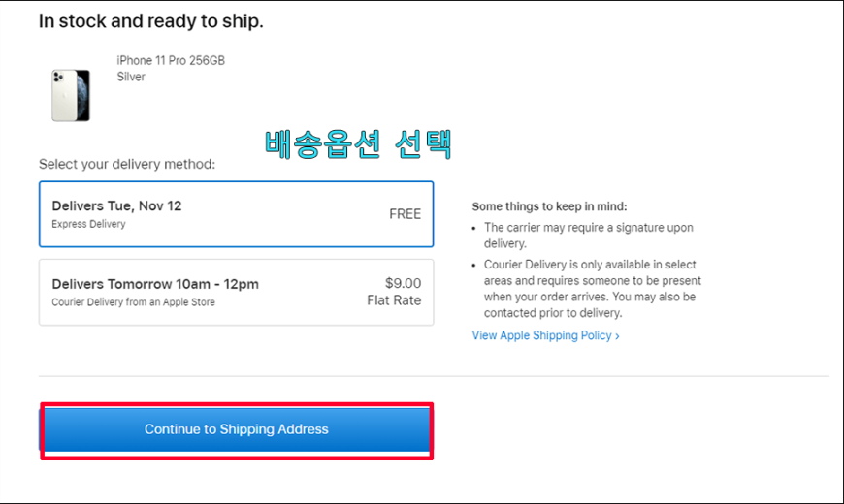The image size is (844, 504).
Task: Click the $9.00 Flat Rate price label
Action: 394,292
